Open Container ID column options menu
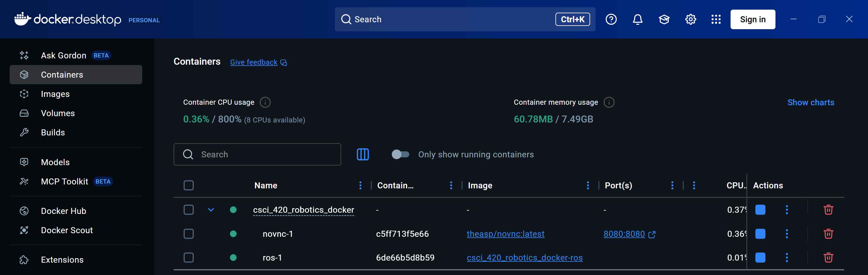This screenshot has width=868, height=275. tap(451, 185)
